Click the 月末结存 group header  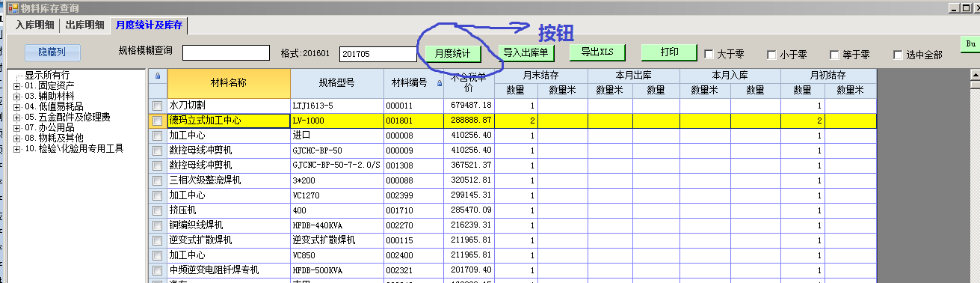[x=541, y=76]
